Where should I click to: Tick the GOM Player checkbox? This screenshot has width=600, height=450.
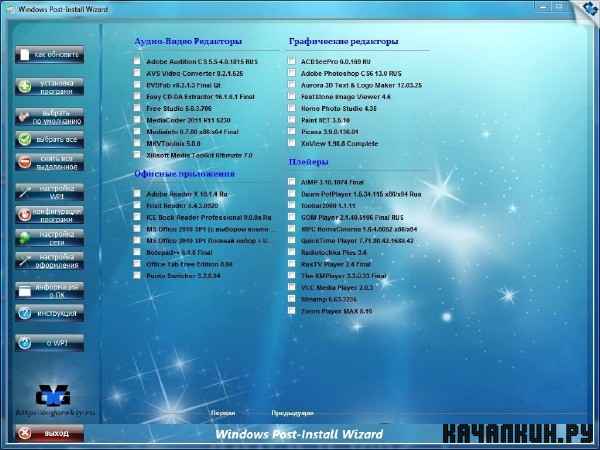[292, 217]
